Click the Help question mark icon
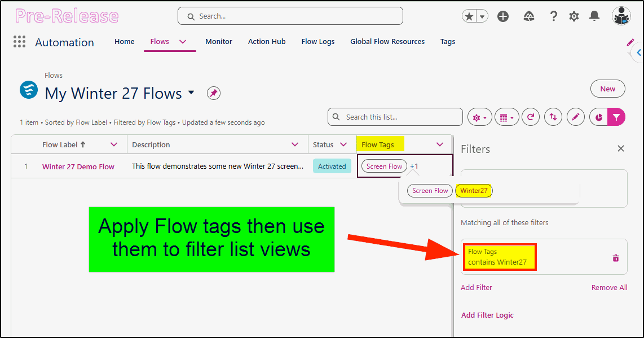 554,16
